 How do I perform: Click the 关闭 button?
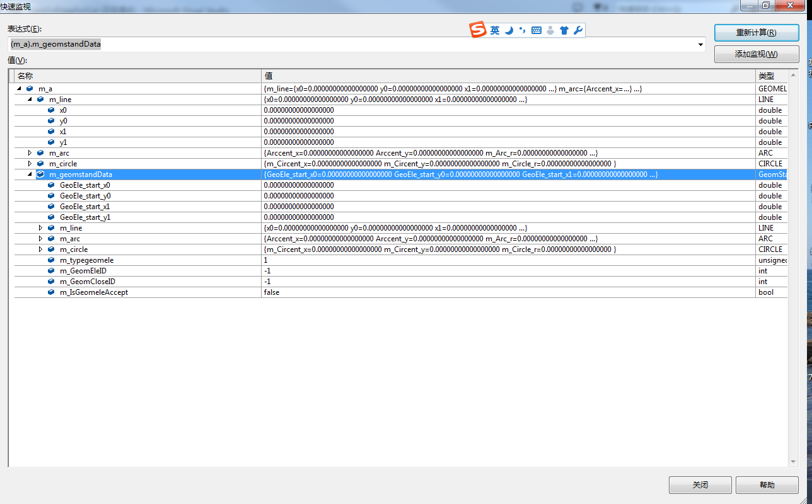(700, 485)
